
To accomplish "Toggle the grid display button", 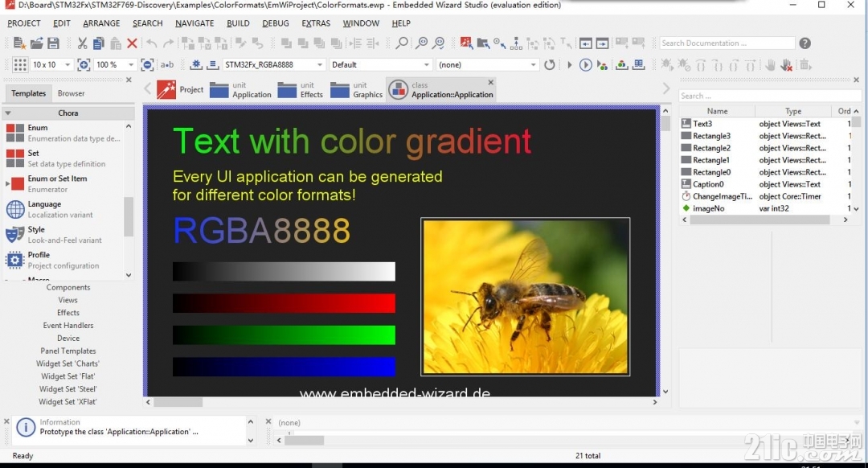I will (x=20, y=65).
